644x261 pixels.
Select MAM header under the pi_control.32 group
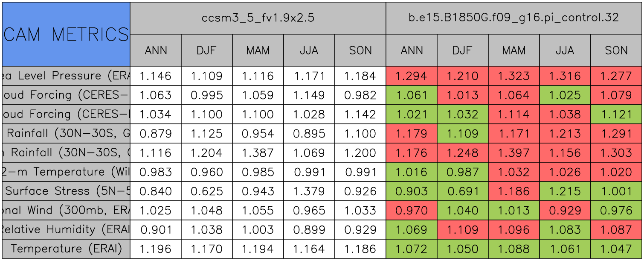pyautogui.click(x=513, y=50)
